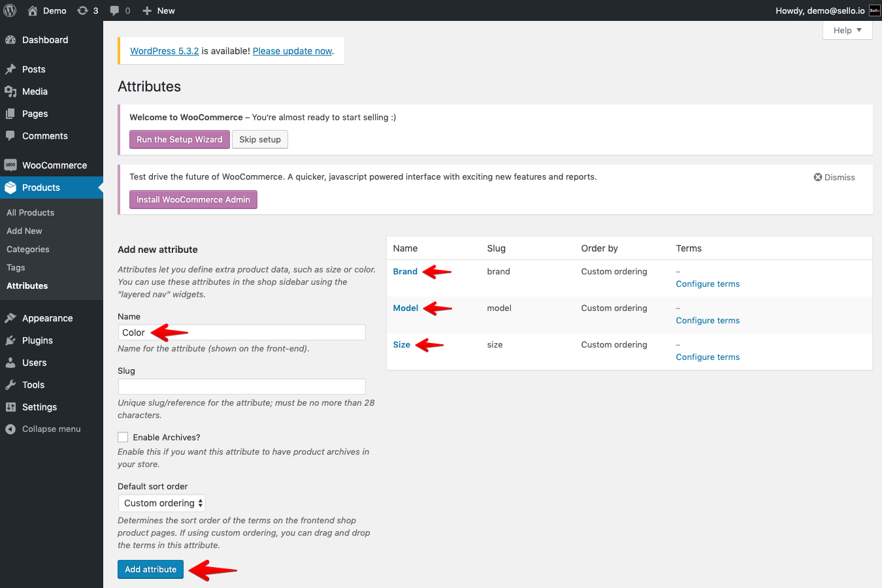
Task: Click Custom ordering in the Brand row
Action: point(614,271)
